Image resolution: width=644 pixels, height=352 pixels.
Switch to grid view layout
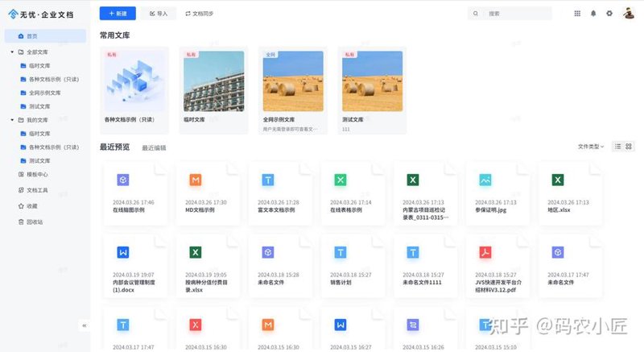pyautogui.click(x=629, y=147)
